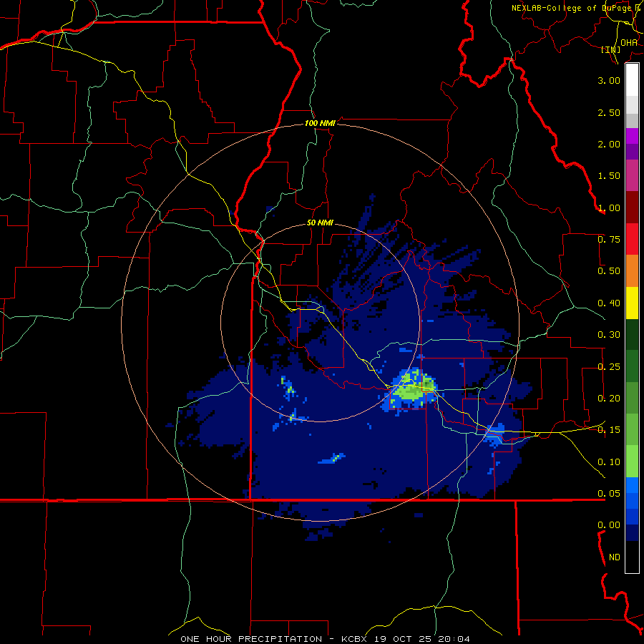Select the black ND swatch in legend
The height and width of the screenshot is (644, 644).
pos(632,557)
